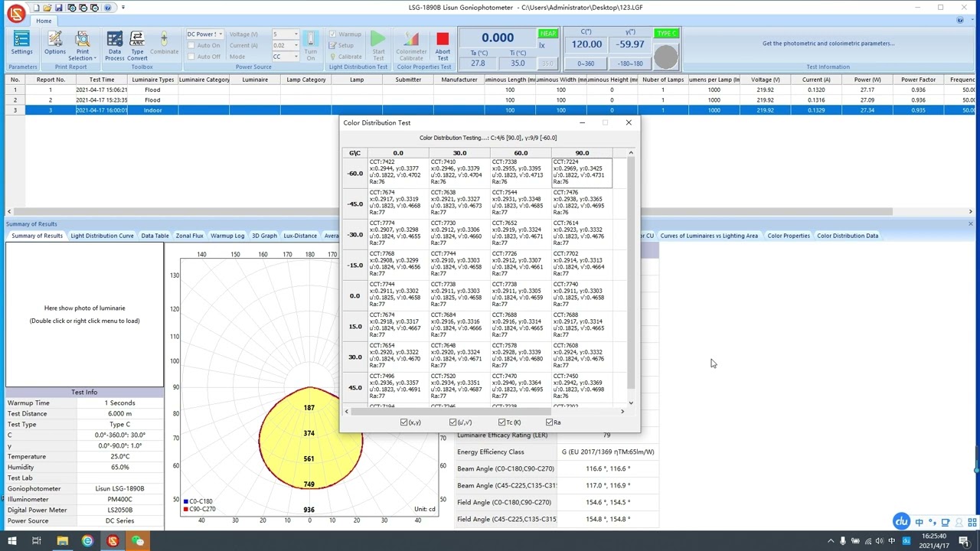
Task: Select the Combinate tool
Action: (x=164, y=44)
